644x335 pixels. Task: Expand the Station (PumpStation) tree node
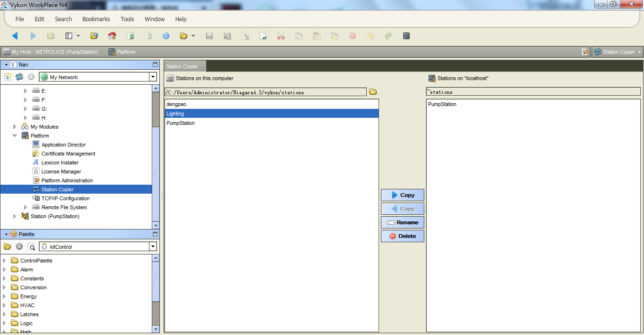coord(15,216)
